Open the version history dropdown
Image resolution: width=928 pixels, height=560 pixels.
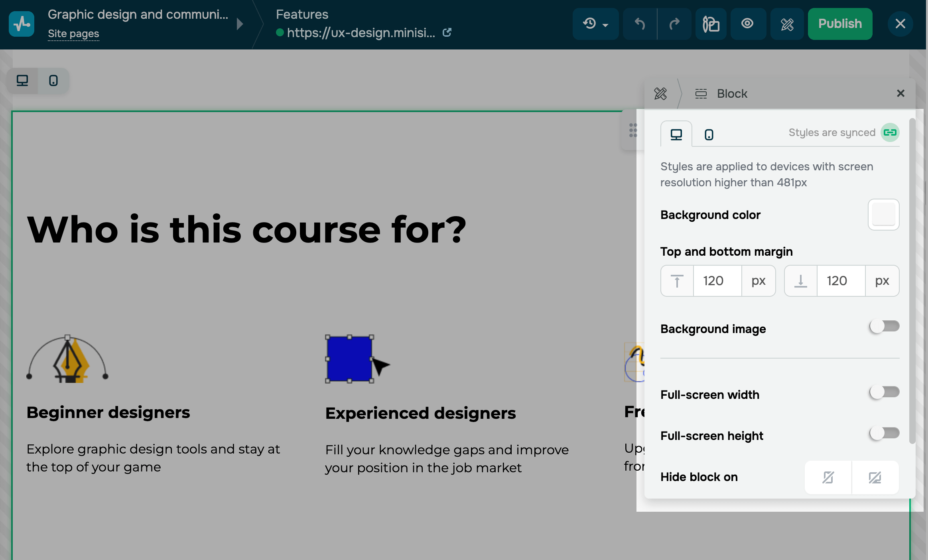click(x=595, y=24)
